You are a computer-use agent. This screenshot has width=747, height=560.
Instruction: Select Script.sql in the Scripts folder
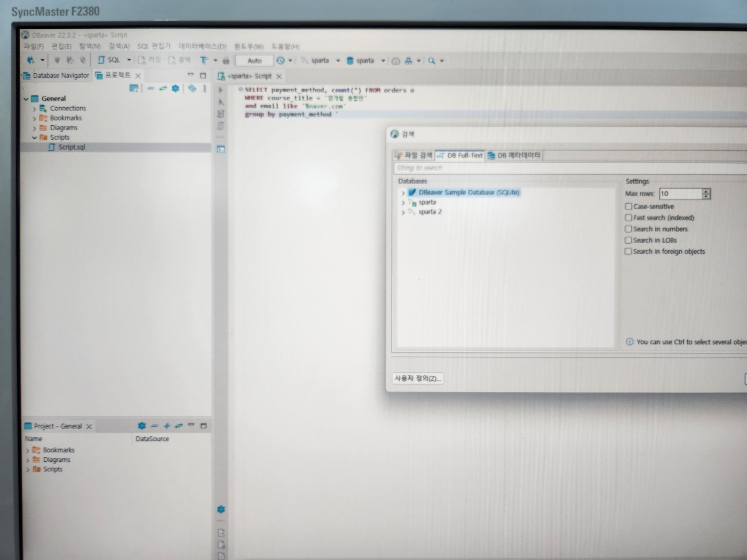71,147
